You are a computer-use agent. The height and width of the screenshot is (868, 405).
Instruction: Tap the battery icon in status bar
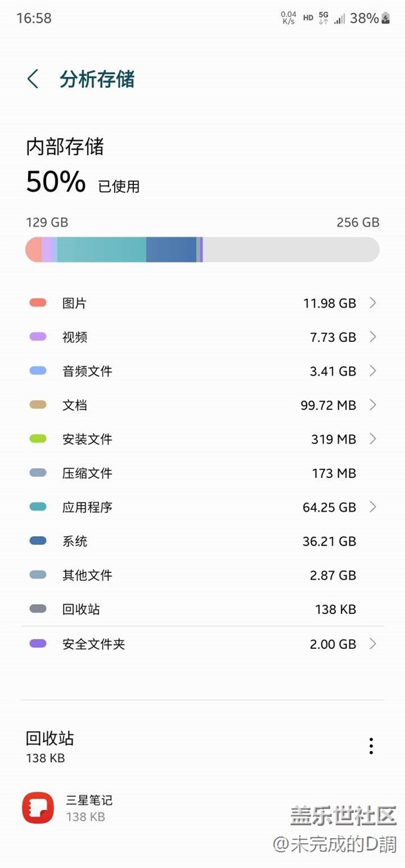pos(386,18)
